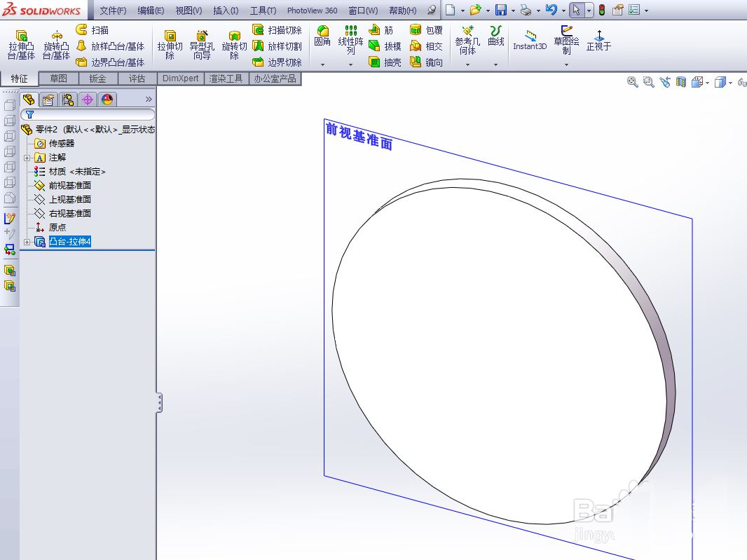Open the dropdown under Curves (曲线)
The height and width of the screenshot is (560, 747).
coord(496,64)
